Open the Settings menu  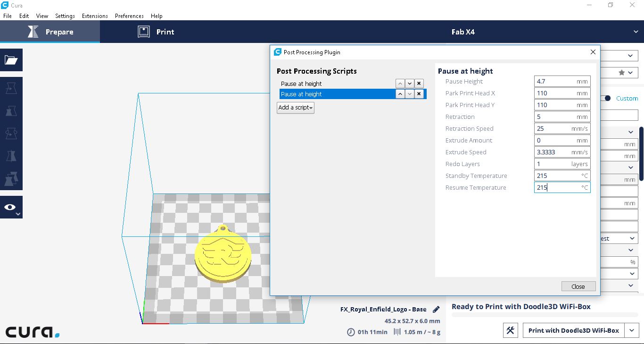65,16
